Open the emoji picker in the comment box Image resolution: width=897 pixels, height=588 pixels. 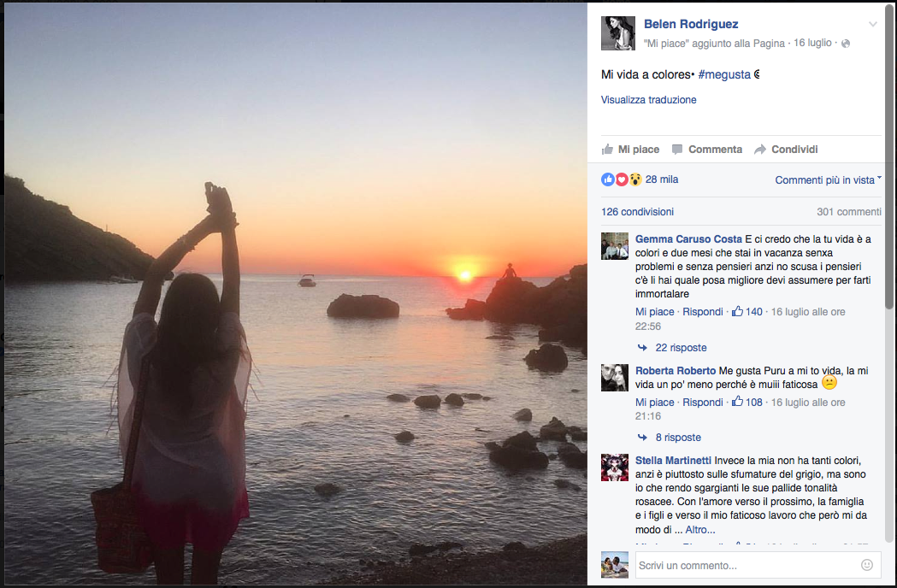tap(865, 565)
